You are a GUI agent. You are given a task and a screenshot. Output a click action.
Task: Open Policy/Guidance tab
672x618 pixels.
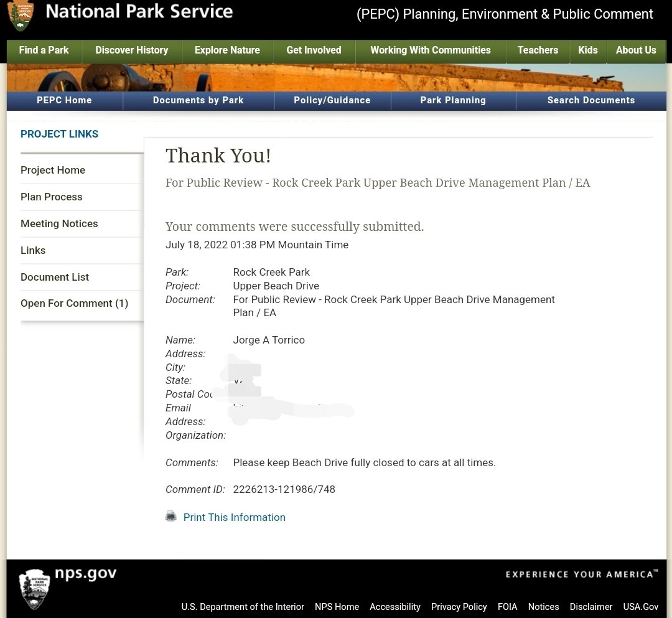coord(332,100)
